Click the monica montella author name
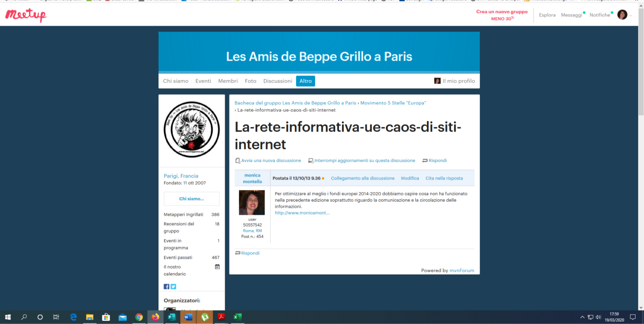 (253, 178)
